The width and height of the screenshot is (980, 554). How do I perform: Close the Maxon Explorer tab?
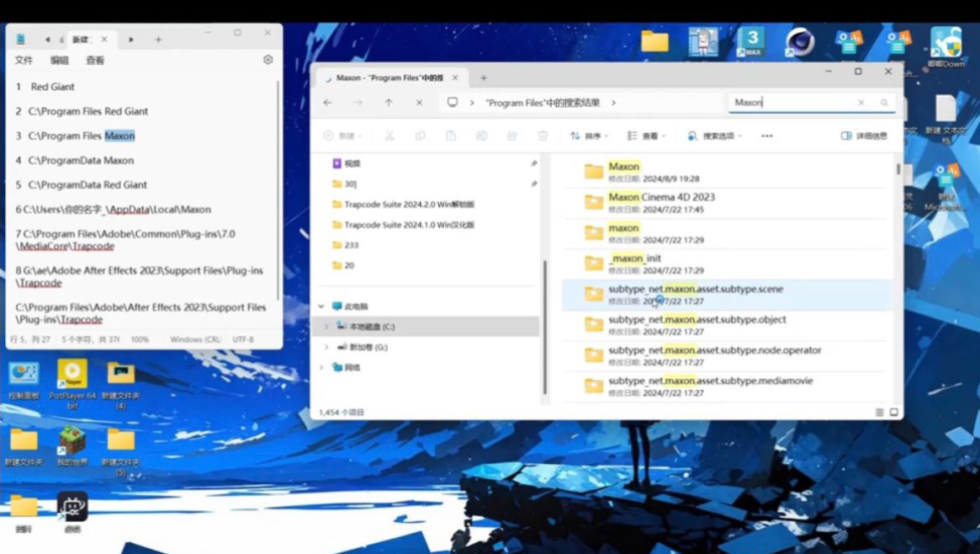[455, 78]
